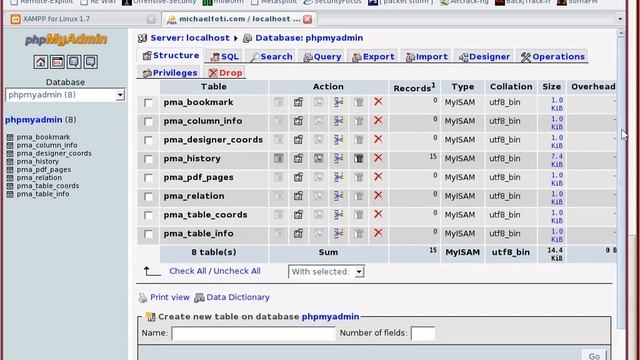Open the SQL tab
The image size is (640, 360).
[224, 57]
